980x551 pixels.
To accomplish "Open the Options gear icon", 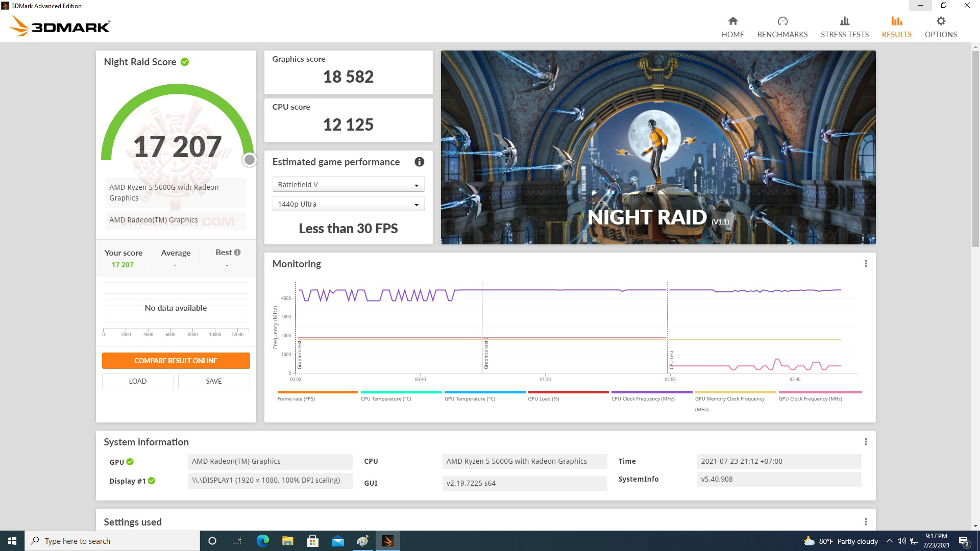I will click(940, 21).
